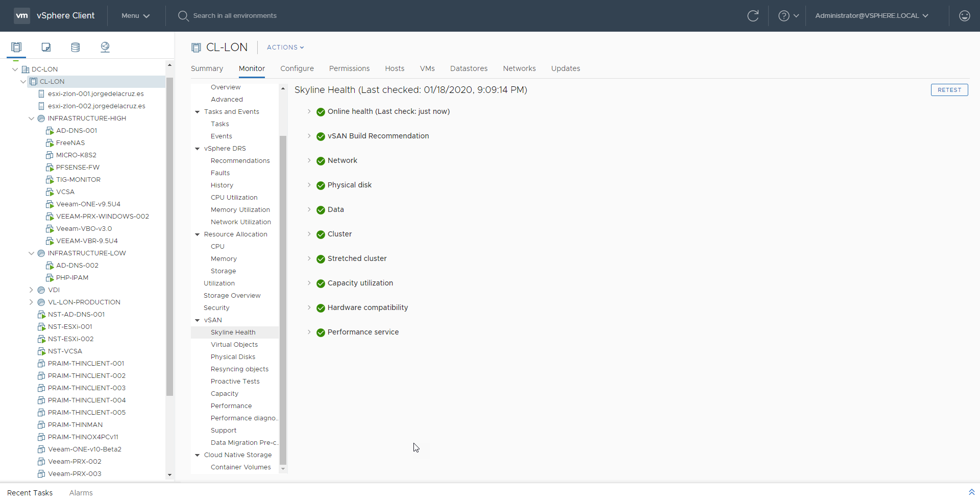Open Proactive Tests under vSAN
The image size is (980, 500).
[235, 382]
